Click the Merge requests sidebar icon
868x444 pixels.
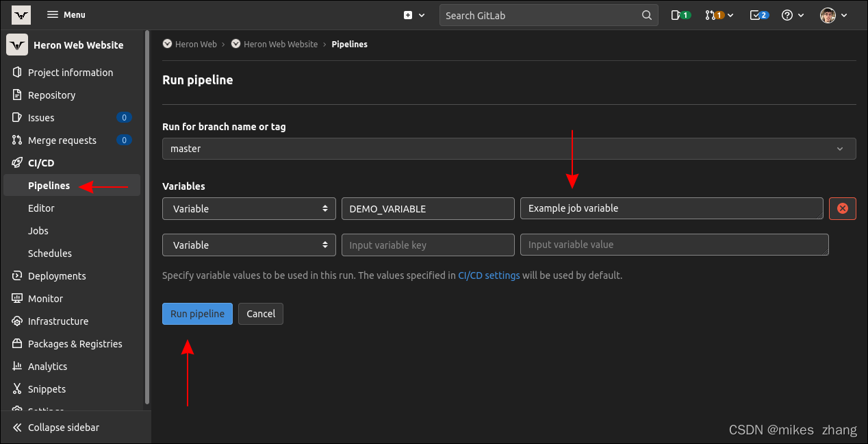point(17,140)
